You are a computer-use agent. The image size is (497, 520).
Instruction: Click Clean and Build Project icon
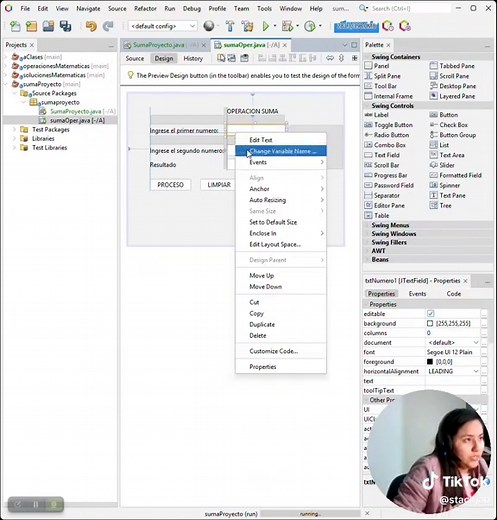tap(247, 26)
